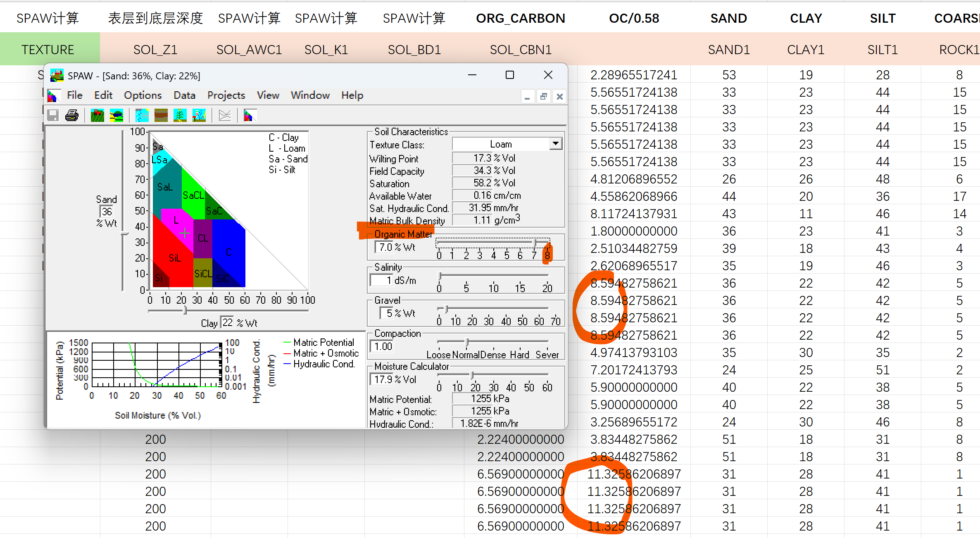The width and height of the screenshot is (980, 538).
Task: Click the brown soil data toolbar icon
Action: [x=161, y=115]
